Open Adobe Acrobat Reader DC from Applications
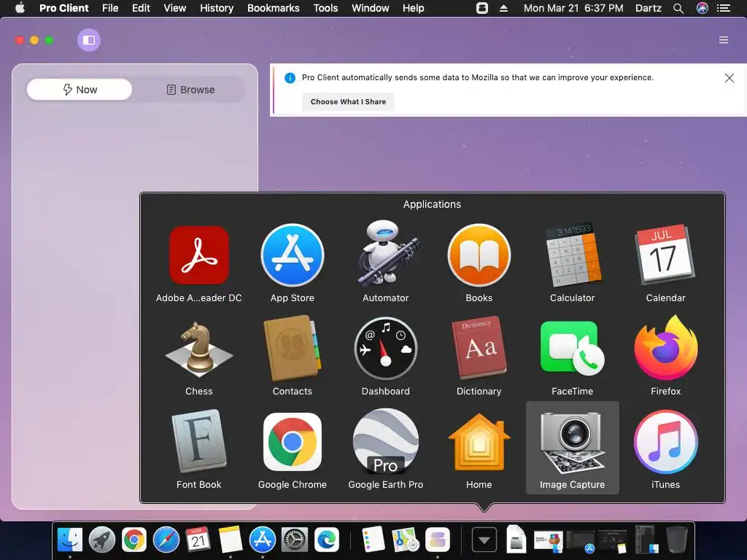Image resolution: width=747 pixels, height=560 pixels. (199, 256)
